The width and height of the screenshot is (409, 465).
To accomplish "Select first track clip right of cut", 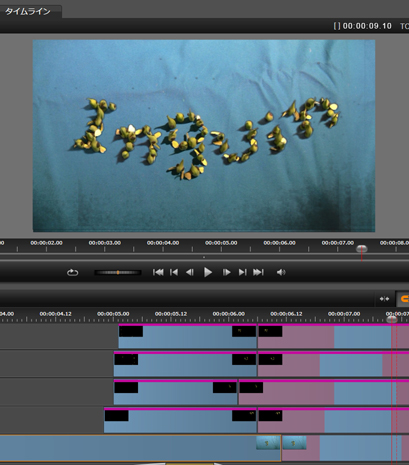I will tap(333, 337).
